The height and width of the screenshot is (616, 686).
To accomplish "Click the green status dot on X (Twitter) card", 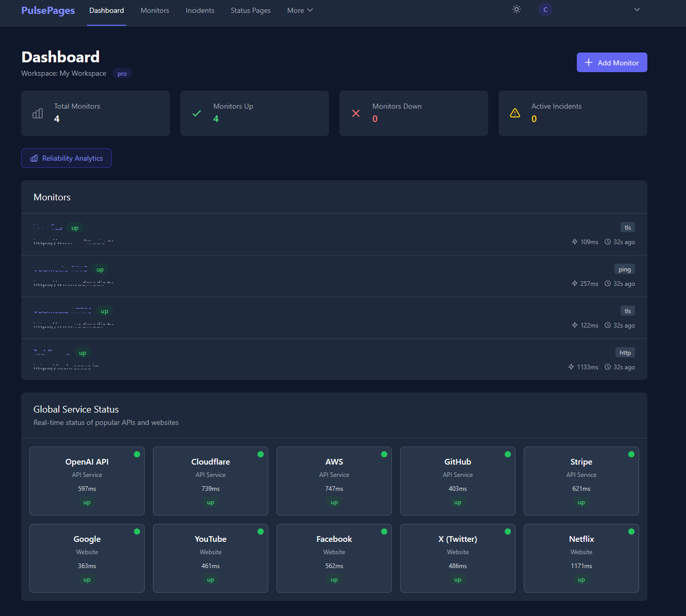I will pyautogui.click(x=508, y=532).
